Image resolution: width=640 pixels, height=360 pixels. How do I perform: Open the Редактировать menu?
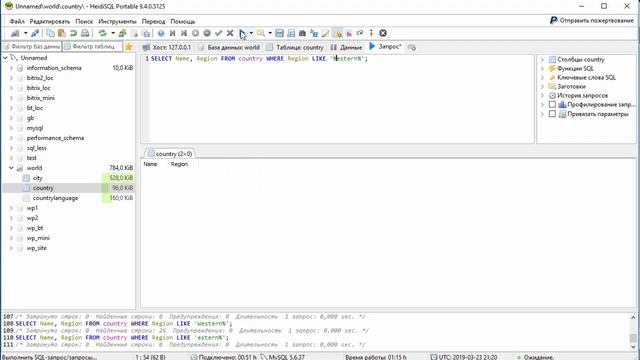(x=50, y=21)
